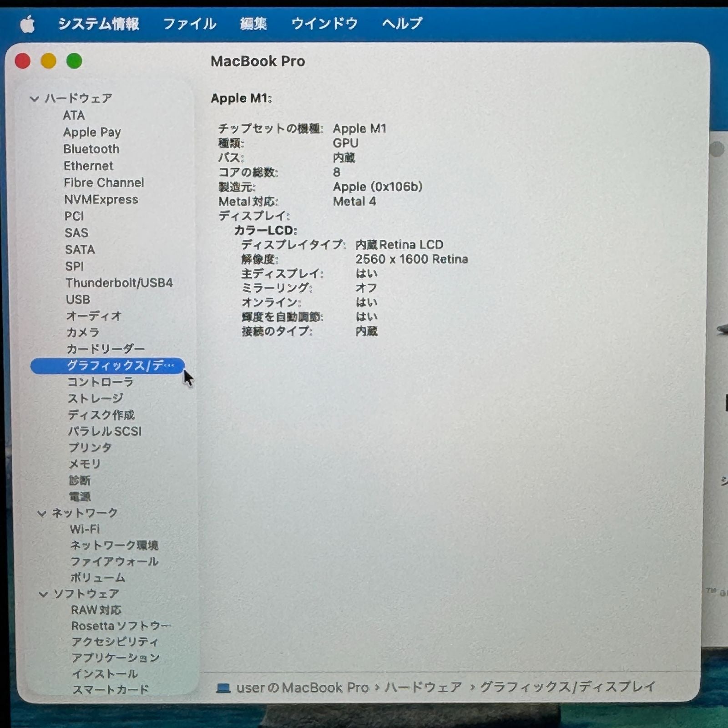
Task: Select Fibre Channel in the sidebar
Action: tap(104, 183)
